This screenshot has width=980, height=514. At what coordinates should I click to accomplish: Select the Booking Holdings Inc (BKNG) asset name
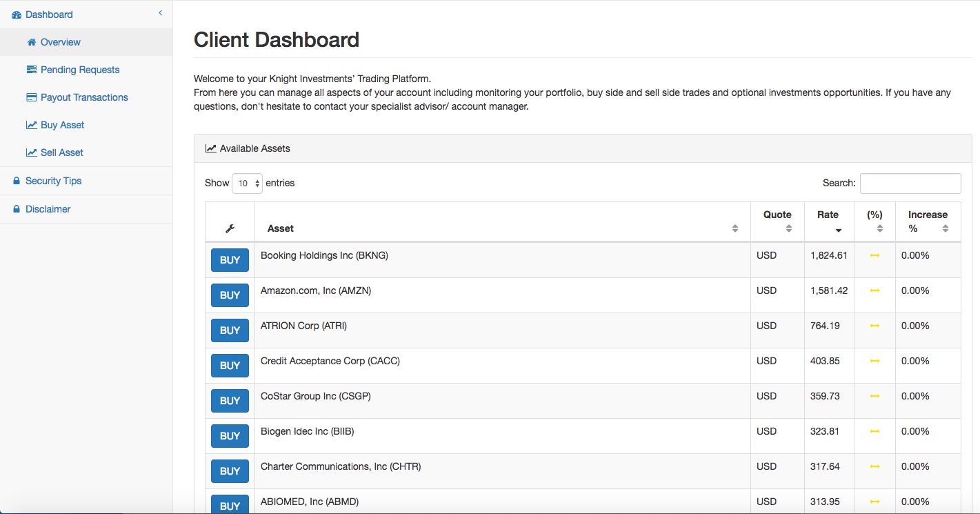pos(324,255)
